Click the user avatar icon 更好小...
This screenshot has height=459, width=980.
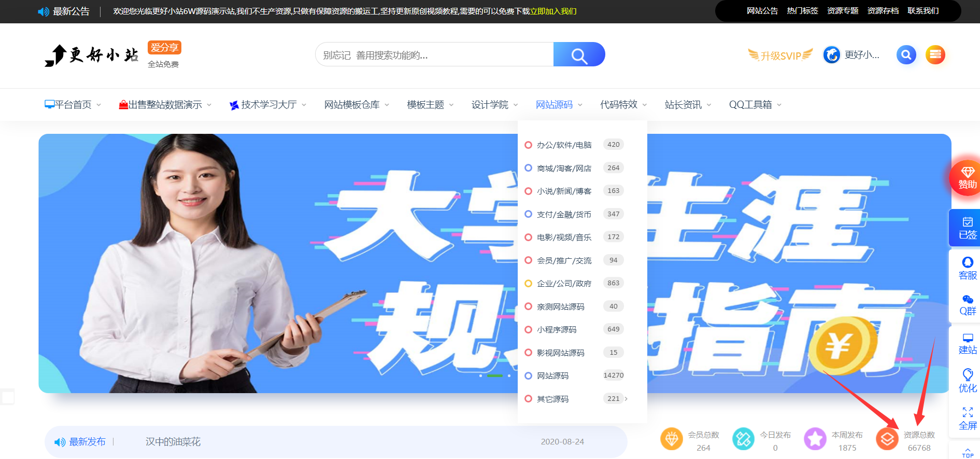[x=832, y=54]
